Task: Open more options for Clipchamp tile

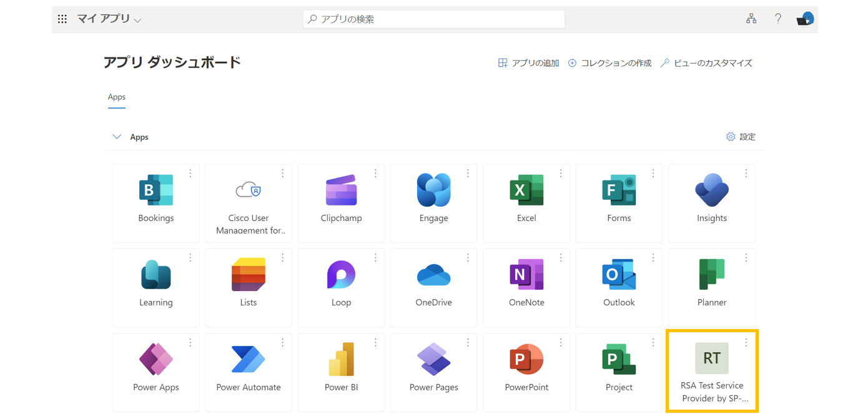Action: (376, 173)
